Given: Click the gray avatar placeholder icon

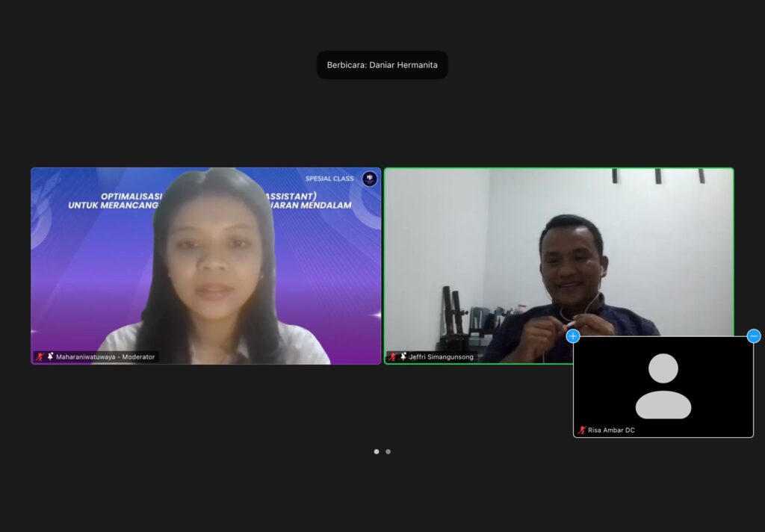Looking at the screenshot, I should point(663,386).
